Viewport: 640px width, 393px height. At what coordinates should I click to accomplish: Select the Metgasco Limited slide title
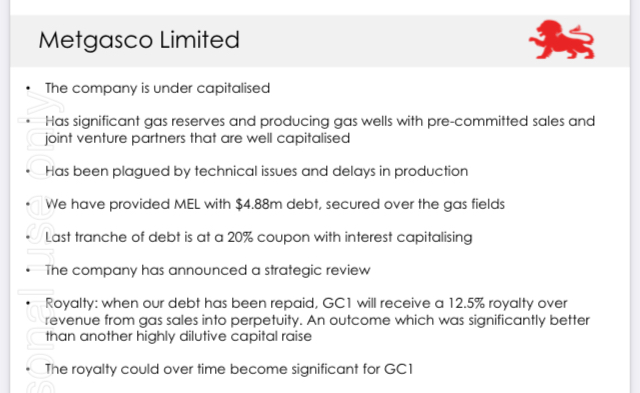coord(139,40)
